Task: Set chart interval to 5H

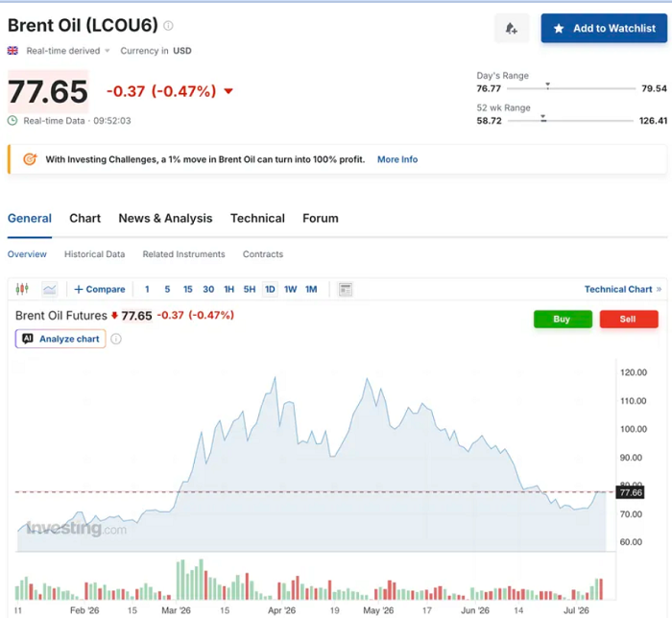Action: (x=250, y=290)
